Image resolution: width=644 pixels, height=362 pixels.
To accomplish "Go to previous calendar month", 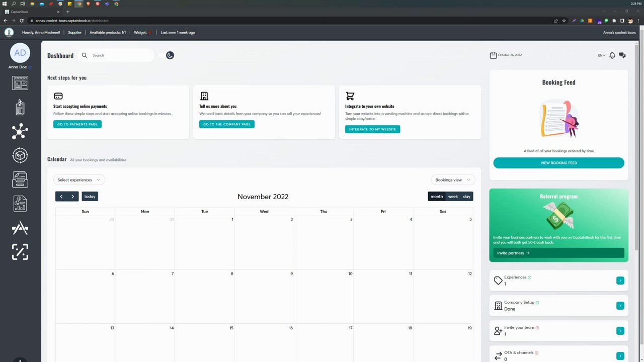I will coord(61,197).
